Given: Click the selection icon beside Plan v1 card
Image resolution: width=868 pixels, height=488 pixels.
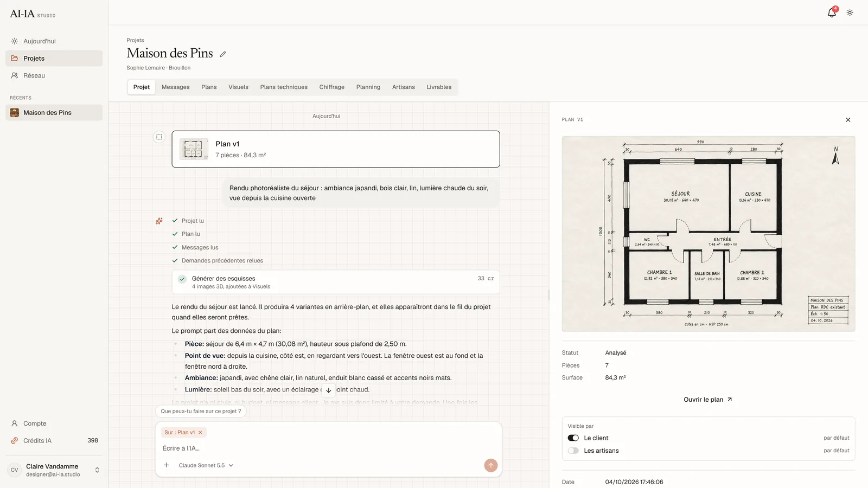Looking at the screenshot, I should point(159,137).
